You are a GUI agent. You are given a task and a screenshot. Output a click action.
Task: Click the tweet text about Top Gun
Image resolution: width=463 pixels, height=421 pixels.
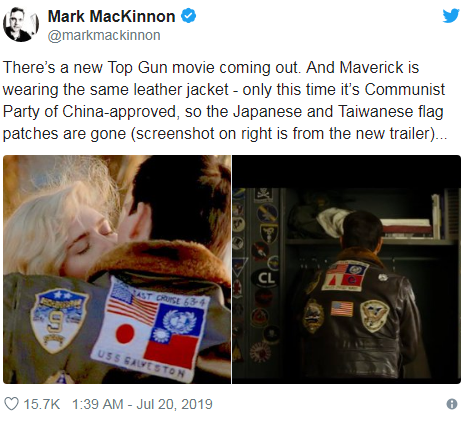point(224,100)
